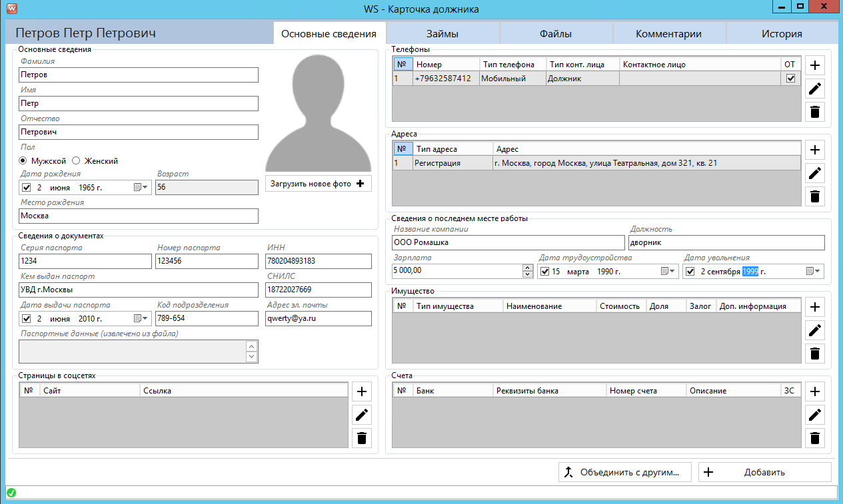Select the Женский radio button
The width and height of the screenshot is (843, 504).
click(x=76, y=160)
